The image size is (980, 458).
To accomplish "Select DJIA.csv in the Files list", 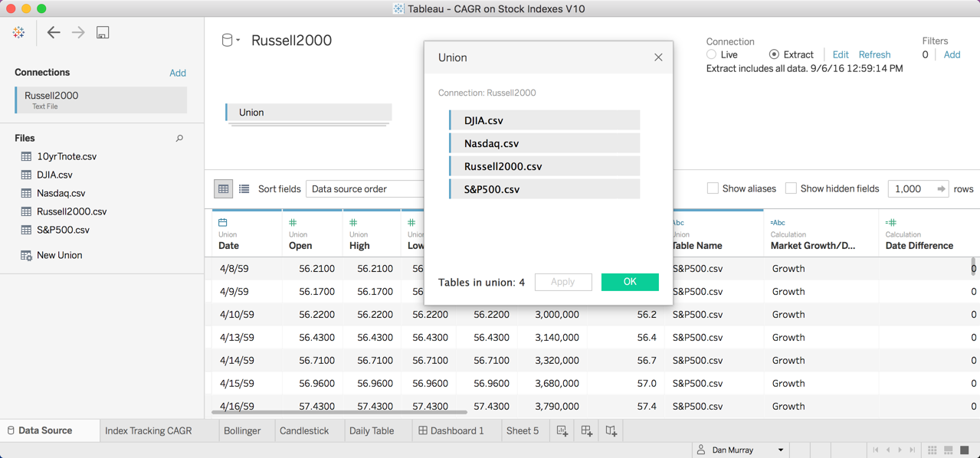I will pos(54,175).
